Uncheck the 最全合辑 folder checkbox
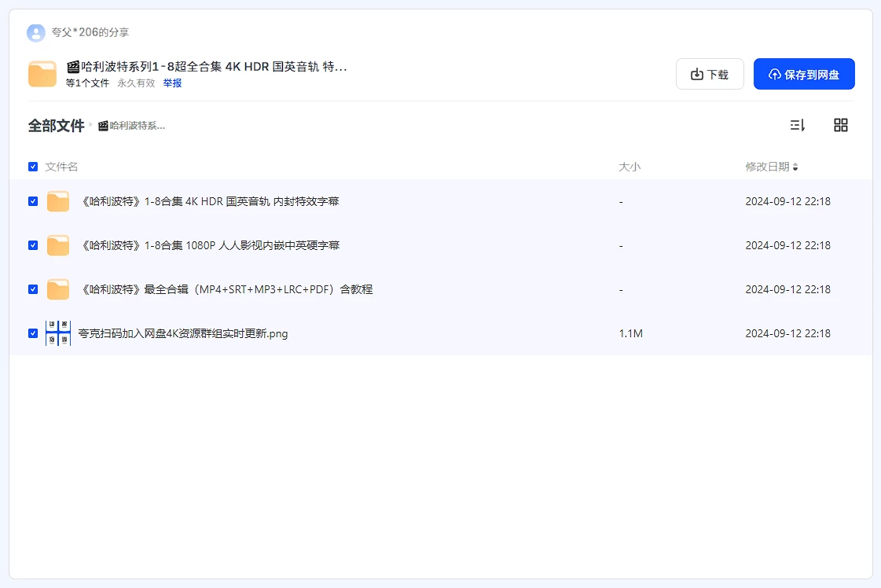Image resolution: width=881 pixels, height=588 pixels. pyautogui.click(x=33, y=289)
